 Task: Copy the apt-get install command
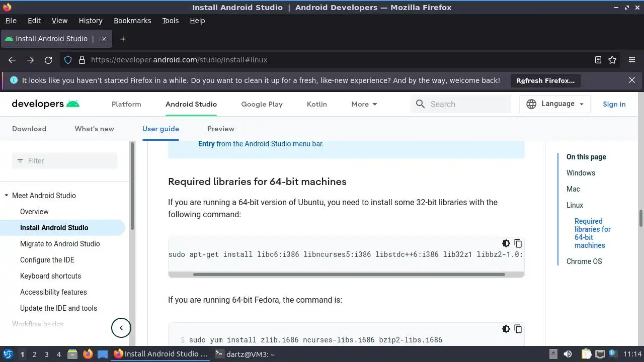tap(518, 243)
